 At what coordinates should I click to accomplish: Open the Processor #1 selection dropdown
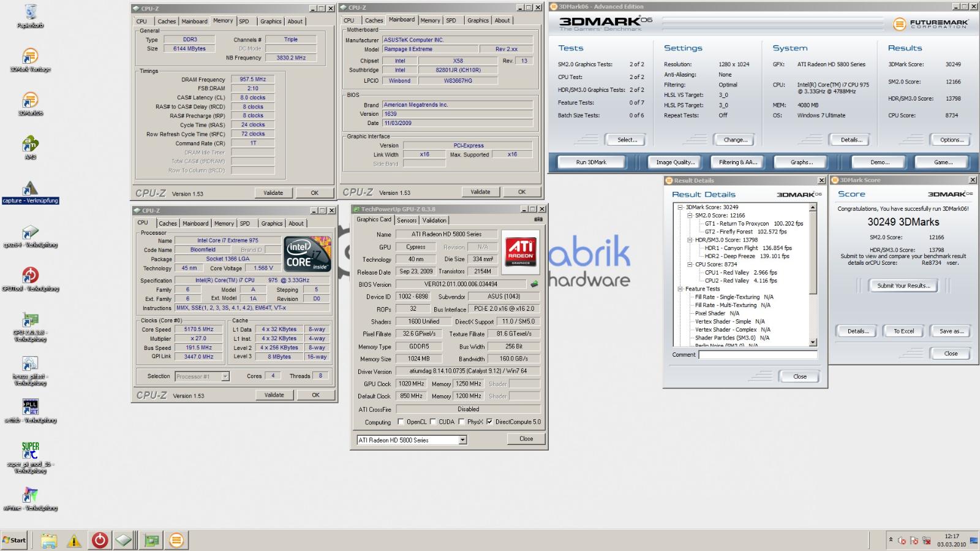tap(225, 376)
